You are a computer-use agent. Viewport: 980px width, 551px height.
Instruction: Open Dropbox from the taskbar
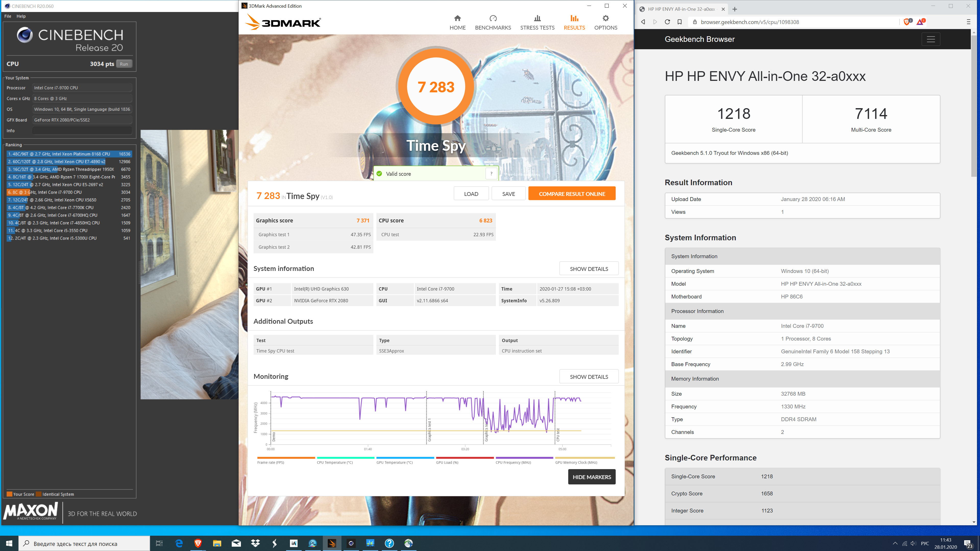tap(255, 543)
